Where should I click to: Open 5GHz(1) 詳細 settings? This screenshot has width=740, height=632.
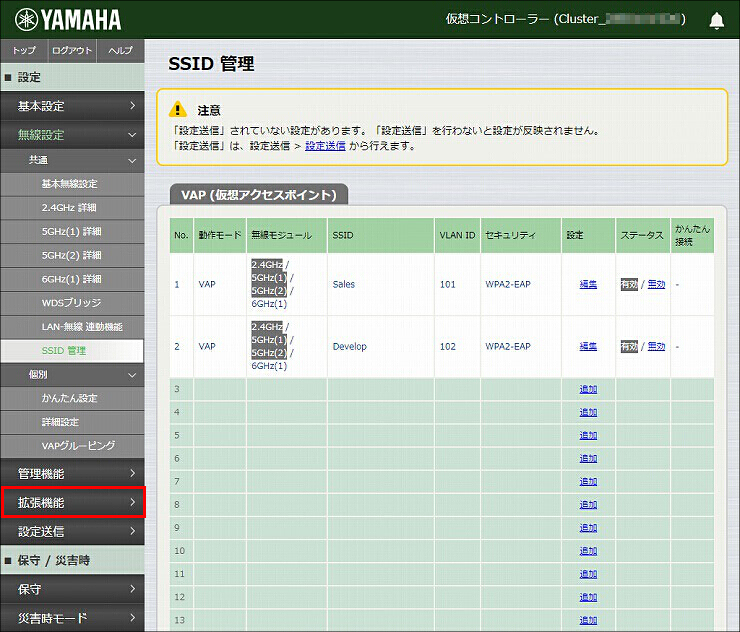[x=72, y=232]
